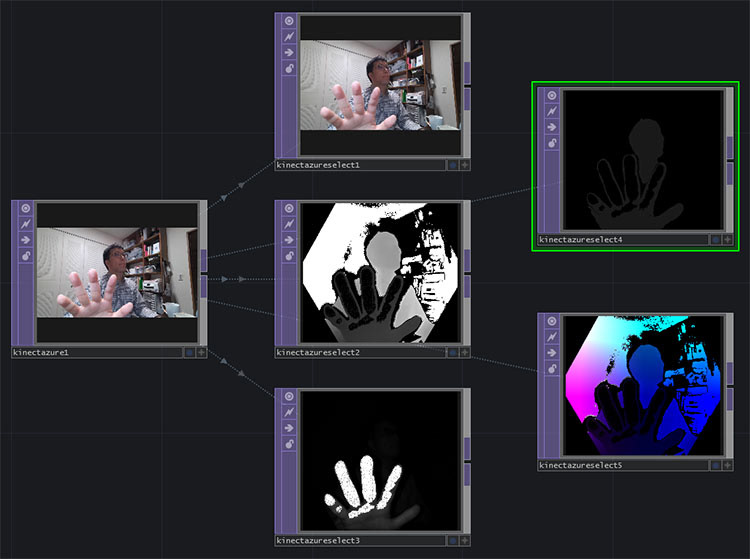
Task: Click clone immune arrow on kinectazureselect4
Action: tap(552, 127)
